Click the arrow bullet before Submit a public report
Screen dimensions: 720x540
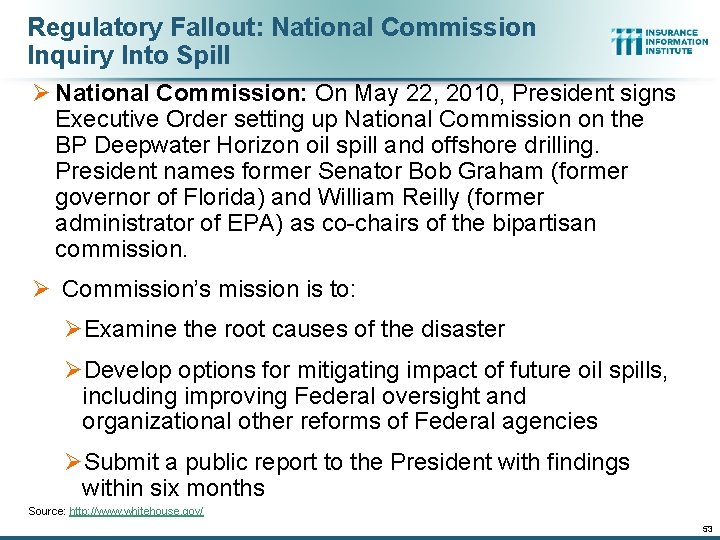(x=72, y=462)
